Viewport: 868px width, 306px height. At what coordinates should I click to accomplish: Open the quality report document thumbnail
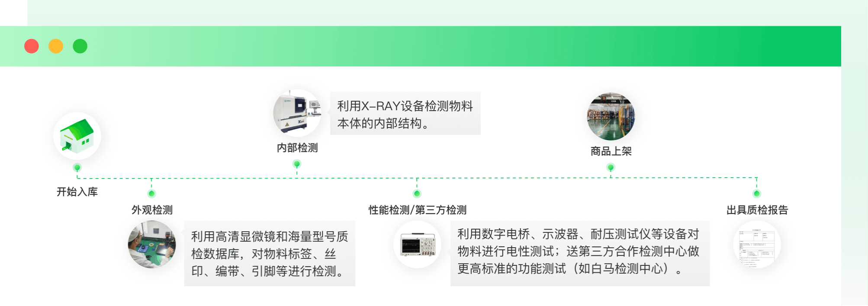[x=757, y=245]
